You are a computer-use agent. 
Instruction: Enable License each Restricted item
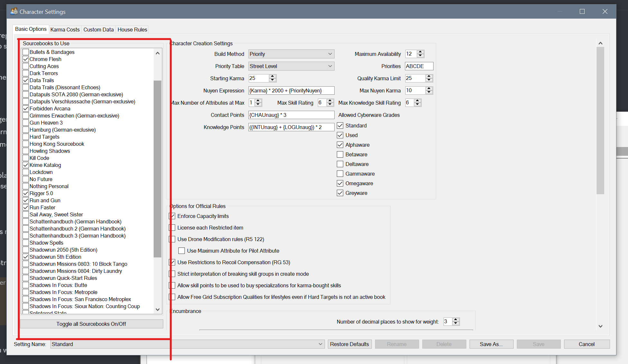tap(172, 228)
